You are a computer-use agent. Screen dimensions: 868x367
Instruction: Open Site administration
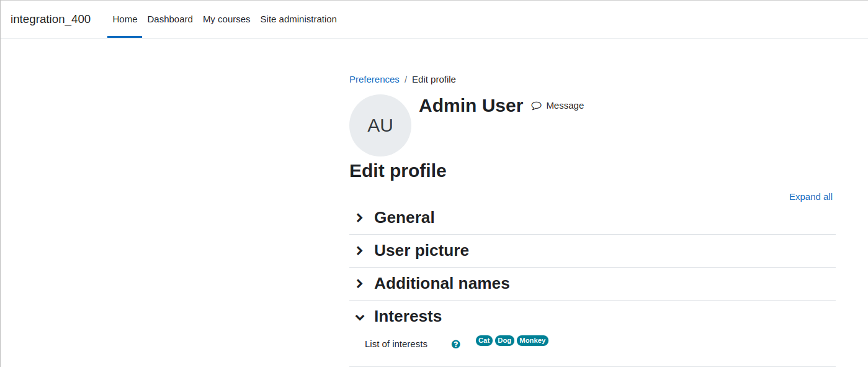[x=298, y=19]
